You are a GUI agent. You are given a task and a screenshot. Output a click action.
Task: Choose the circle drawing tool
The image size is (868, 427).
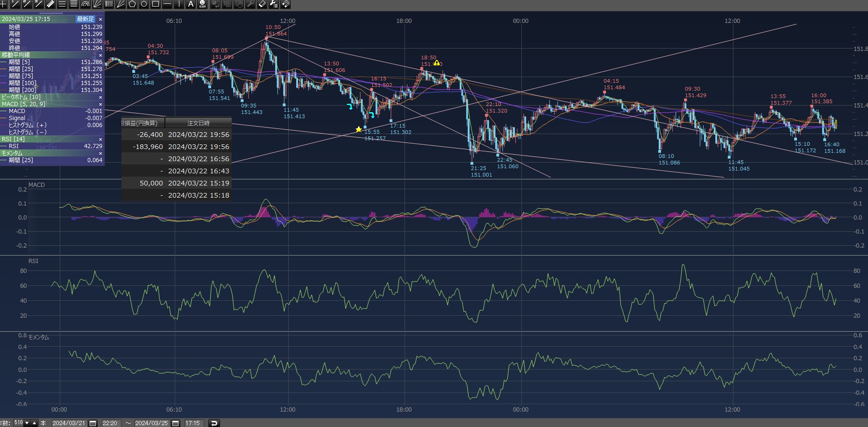(144, 4)
